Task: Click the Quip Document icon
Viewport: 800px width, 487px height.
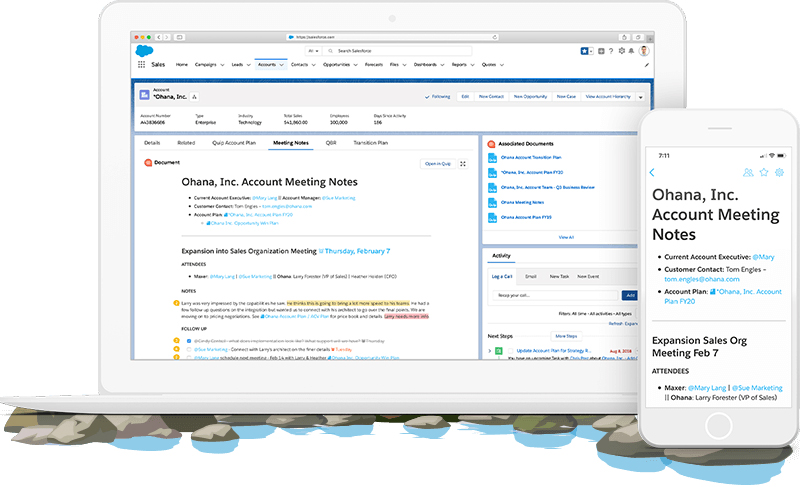Action: [148, 163]
